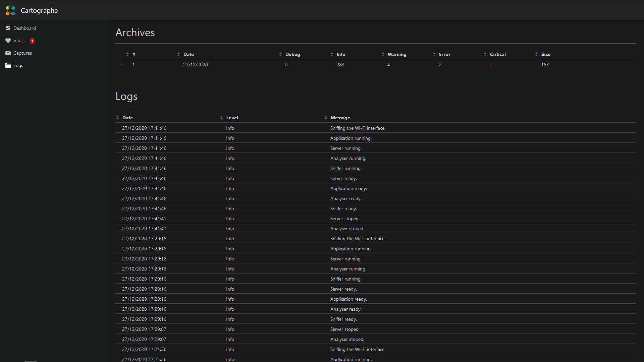This screenshot has height=362, width=644.
Task: Click the red Vitals notification badge
Action: coord(32,41)
